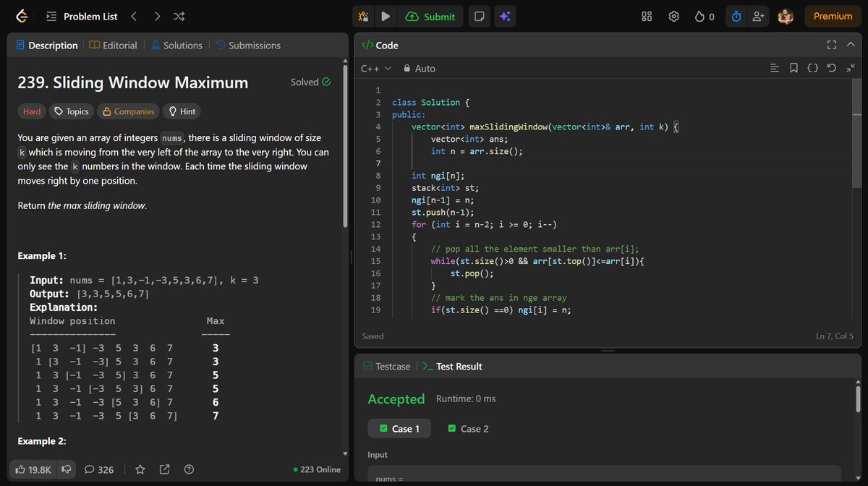Start the session timer stopwatch icon
Image resolution: width=868 pixels, height=486 pixels.
tap(736, 16)
